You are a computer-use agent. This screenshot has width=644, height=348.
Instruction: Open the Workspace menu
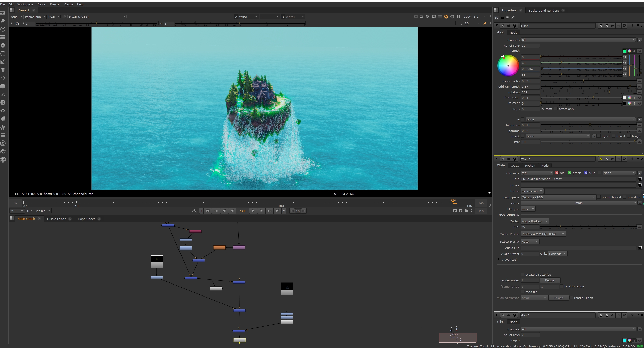point(25,4)
